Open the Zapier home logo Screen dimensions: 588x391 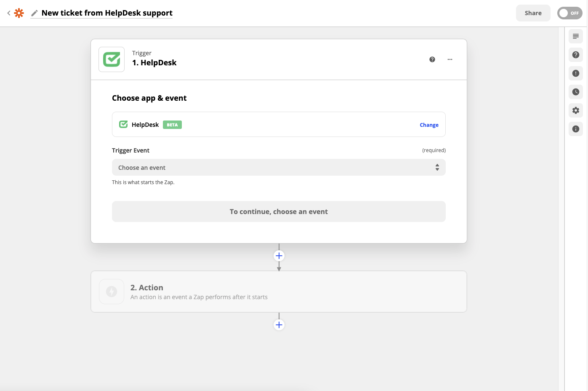coord(19,13)
